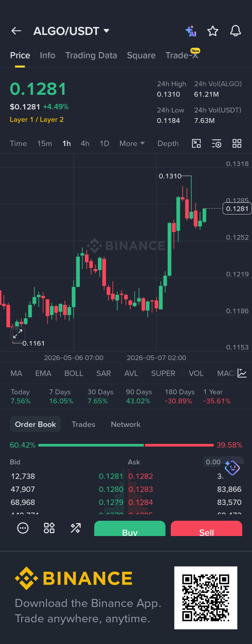Screen dimensions: 252x644
Task: Set a price alert with bell icon
Action: coord(236,31)
